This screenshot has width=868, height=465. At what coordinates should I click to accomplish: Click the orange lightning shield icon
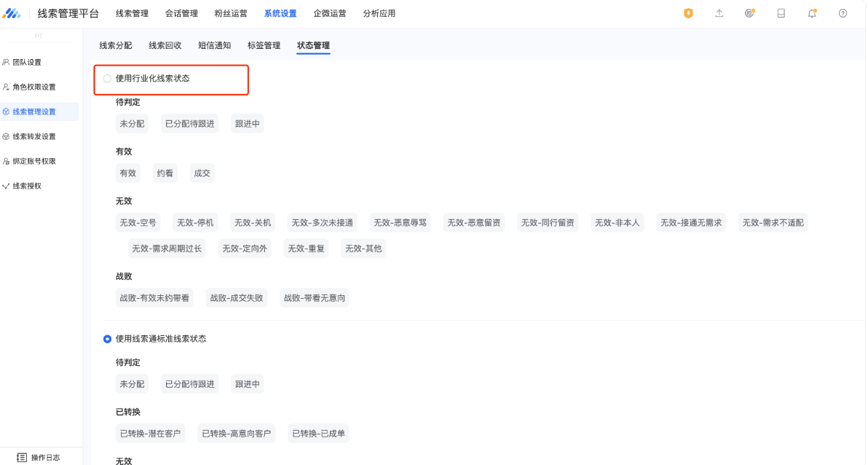tap(688, 13)
